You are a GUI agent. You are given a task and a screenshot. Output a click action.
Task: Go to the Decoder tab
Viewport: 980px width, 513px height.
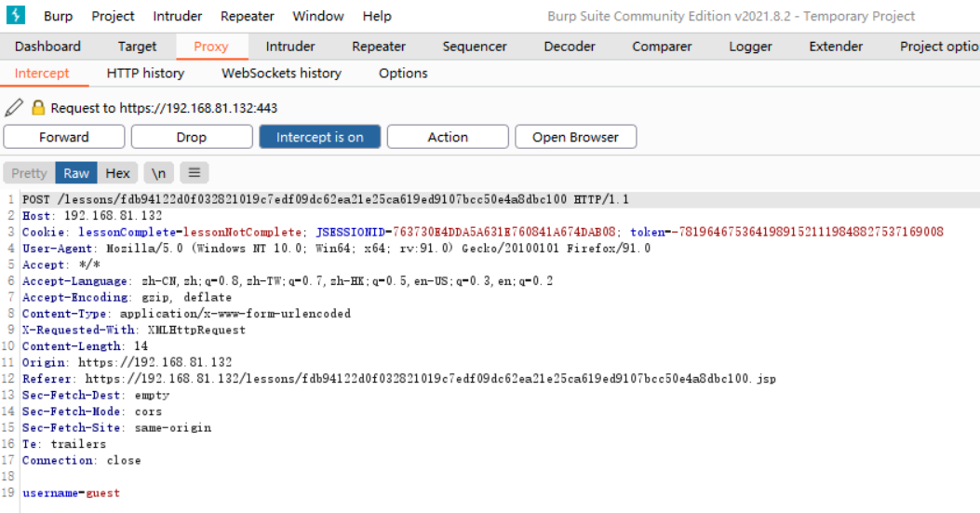pos(570,47)
